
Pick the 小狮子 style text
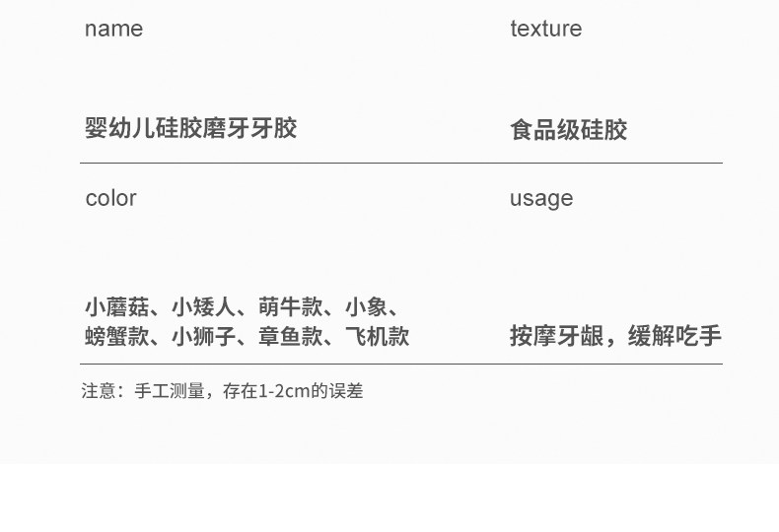203,337
